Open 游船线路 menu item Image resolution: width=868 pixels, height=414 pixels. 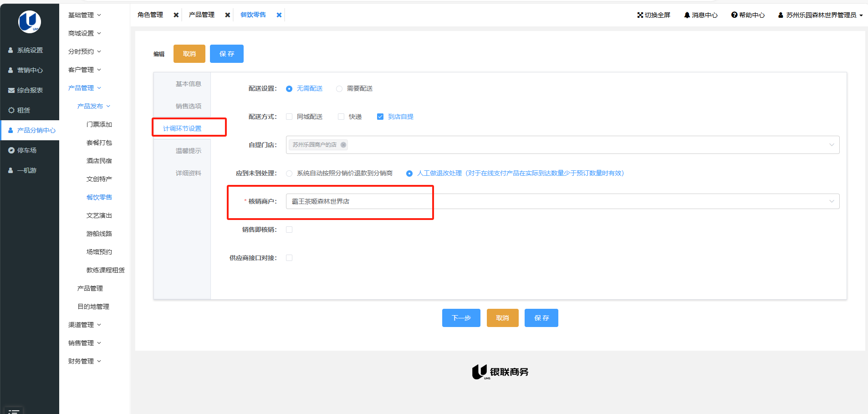tap(99, 234)
